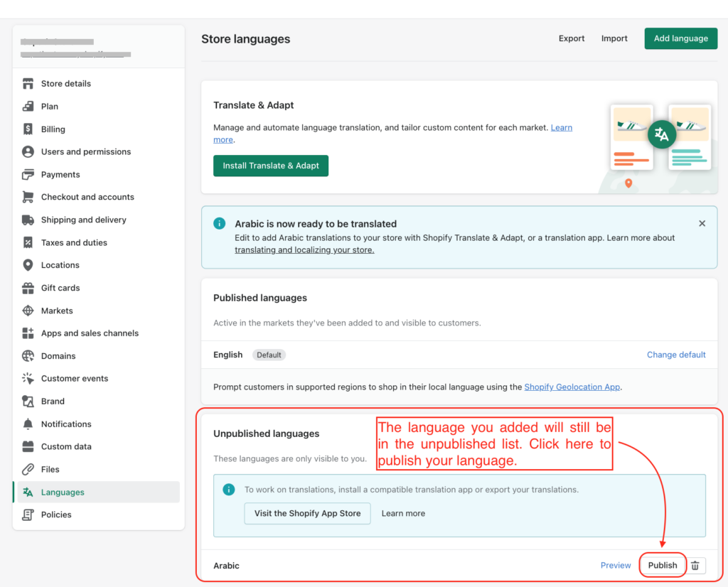Click the Locations pin icon
728x587 pixels.
tap(28, 265)
